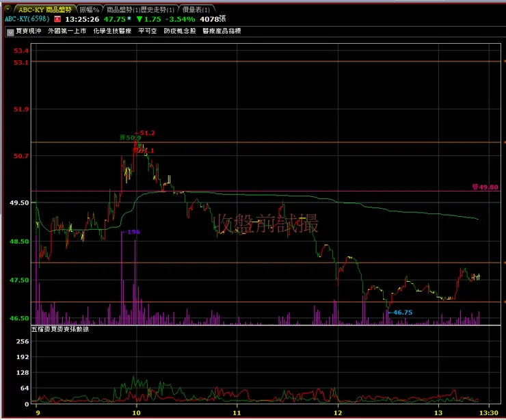Screen dimensions: 506x420
Task: Click the 51.9 price axis label
Action: point(21,109)
